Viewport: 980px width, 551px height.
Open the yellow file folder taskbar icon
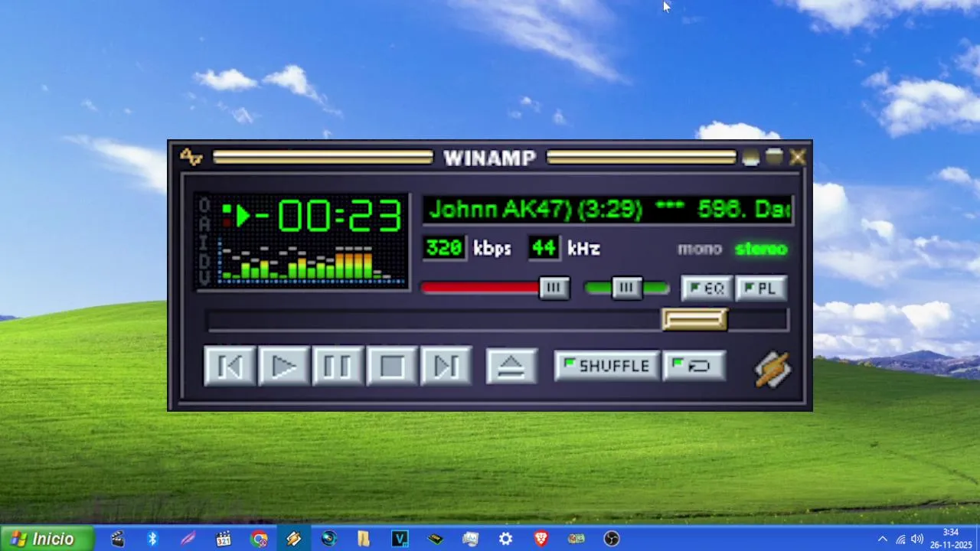click(364, 539)
